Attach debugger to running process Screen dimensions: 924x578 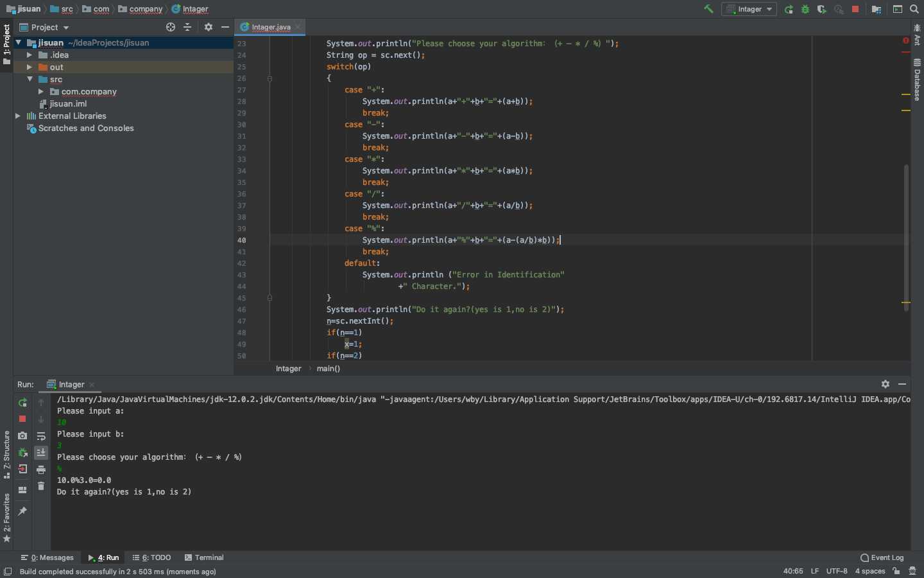[x=22, y=452]
